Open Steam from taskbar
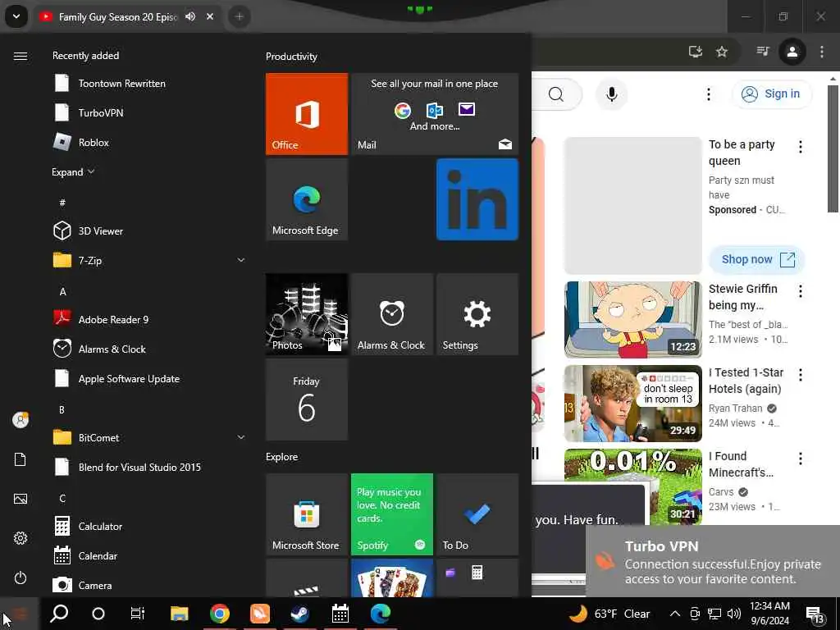Image resolution: width=840 pixels, height=630 pixels. click(x=300, y=614)
